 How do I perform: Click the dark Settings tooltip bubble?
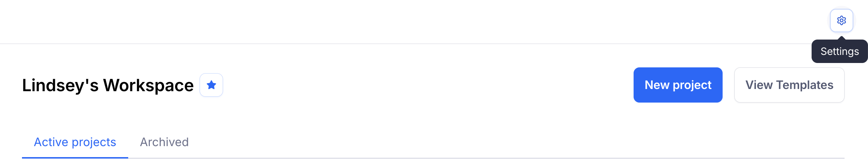839,52
